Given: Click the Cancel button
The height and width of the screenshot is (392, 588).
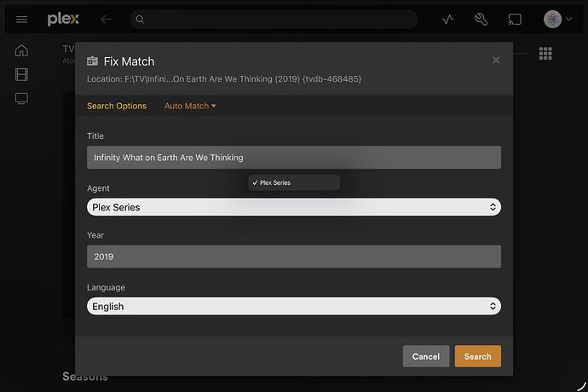Looking at the screenshot, I should point(426,356).
